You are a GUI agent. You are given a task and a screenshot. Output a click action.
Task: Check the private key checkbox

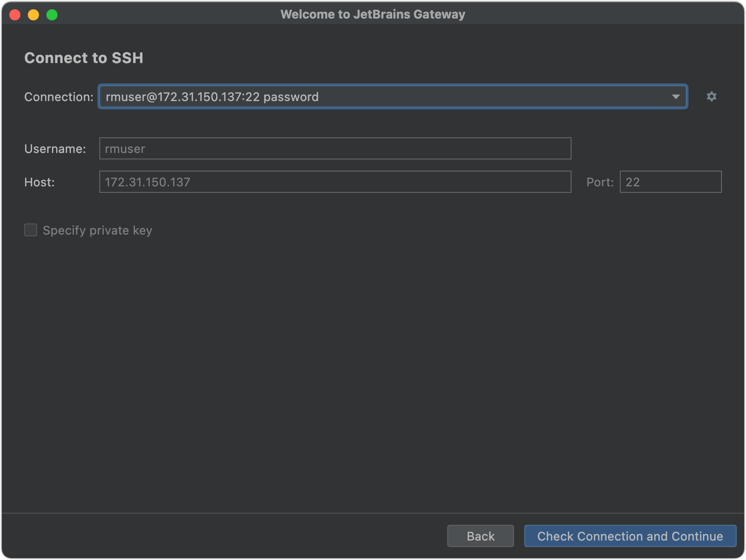coord(31,230)
